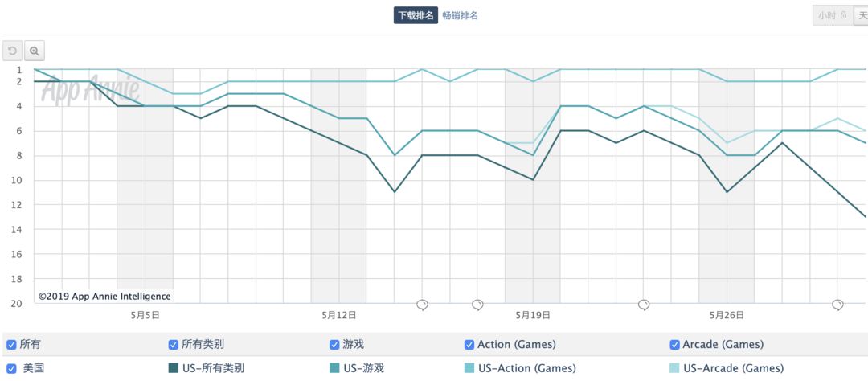Select the 天 granularity button
This screenshot has width=868, height=381.
point(862,15)
